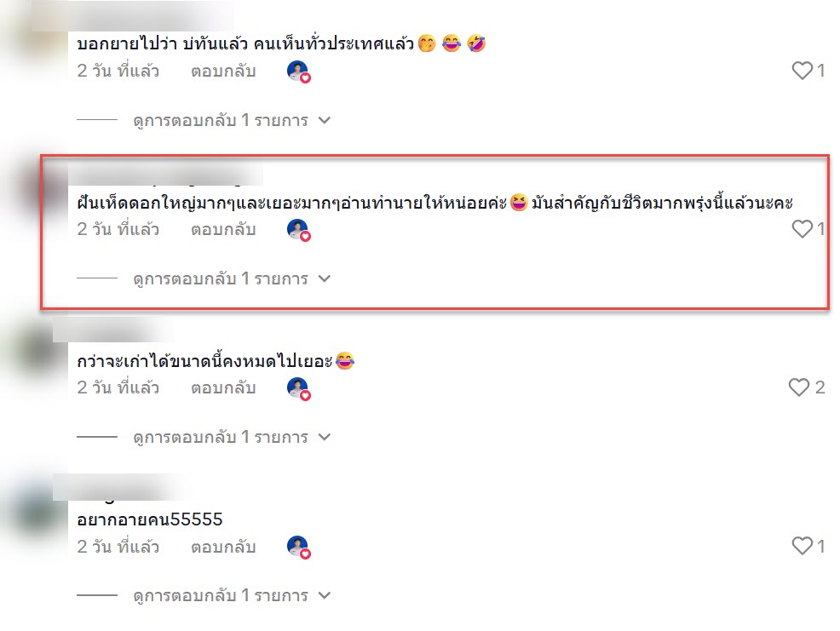Open blurred profile picture of the กว่าจะเก่าได้ขนาดนี้ commenter
The height and width of the screenshot is (631, 840).
click(x=36, y=351)
